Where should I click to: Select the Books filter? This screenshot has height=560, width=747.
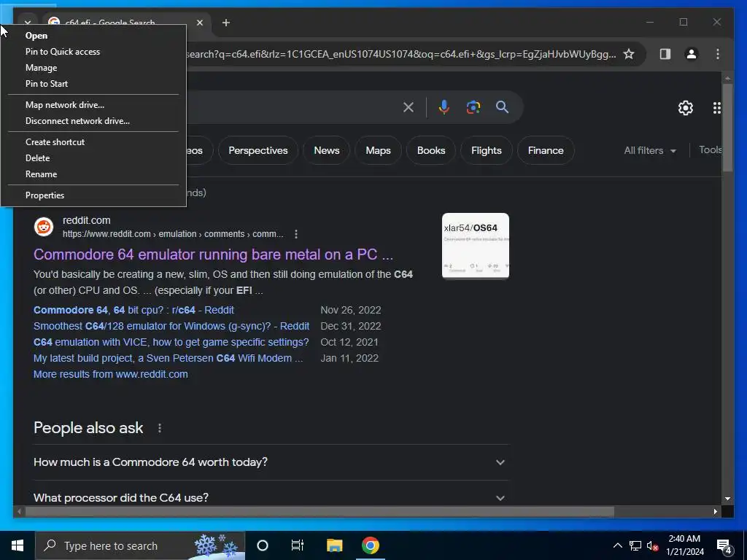pos(431,150)
